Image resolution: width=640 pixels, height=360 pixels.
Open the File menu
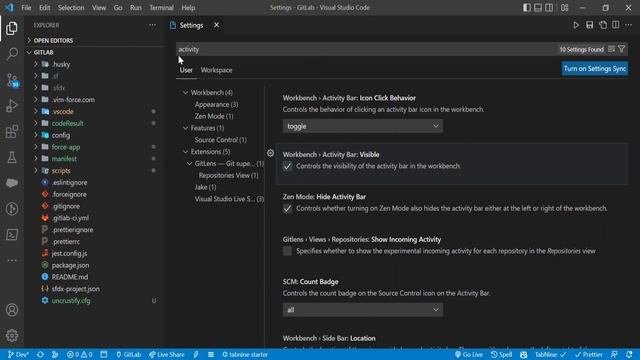coord(26,8)
